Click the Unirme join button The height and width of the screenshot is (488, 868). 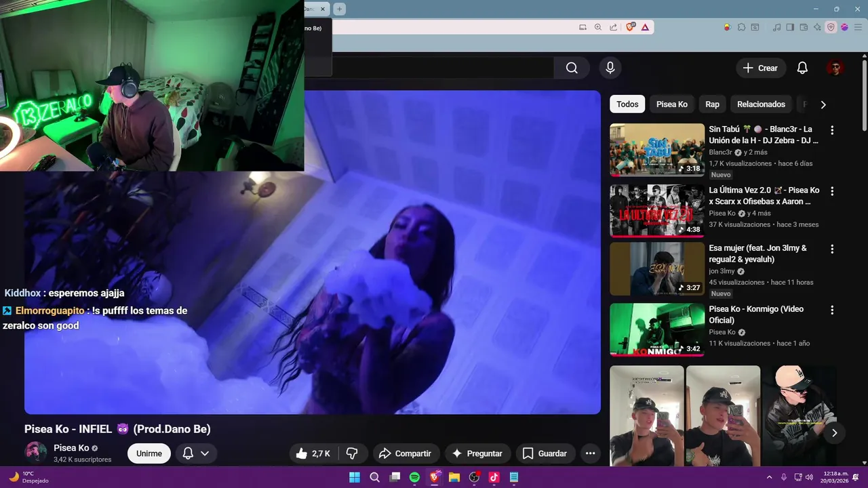149,453
